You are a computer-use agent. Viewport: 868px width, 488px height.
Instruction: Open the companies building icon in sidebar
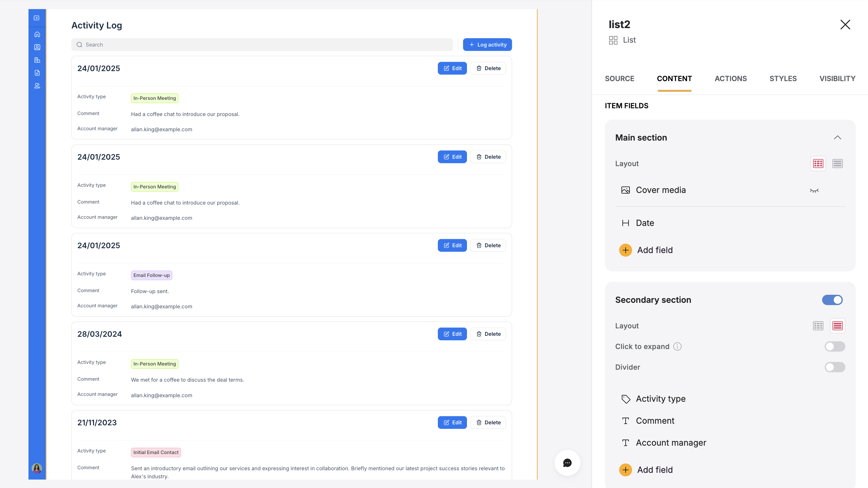(37, 60)
